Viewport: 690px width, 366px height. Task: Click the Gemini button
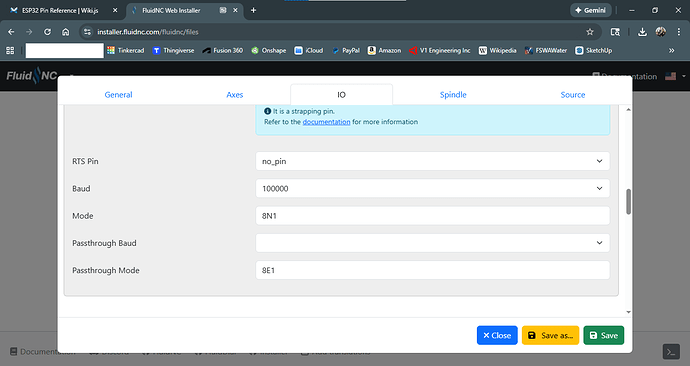click(591, 10)
